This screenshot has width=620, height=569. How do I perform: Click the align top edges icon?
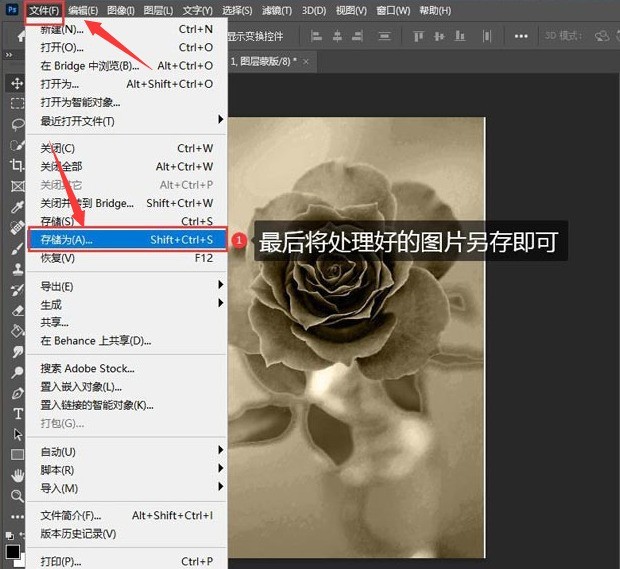click(418, 37)
